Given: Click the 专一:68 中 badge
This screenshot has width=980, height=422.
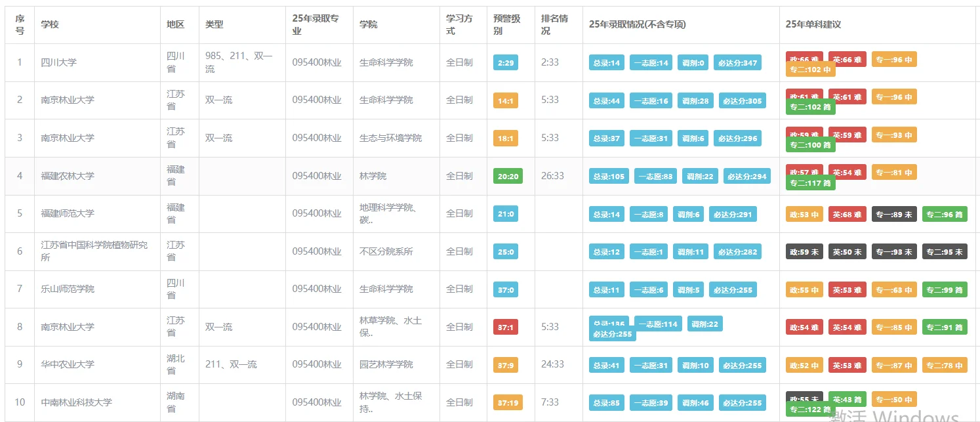Looking at the screenshot, I should tap(894, 290).
